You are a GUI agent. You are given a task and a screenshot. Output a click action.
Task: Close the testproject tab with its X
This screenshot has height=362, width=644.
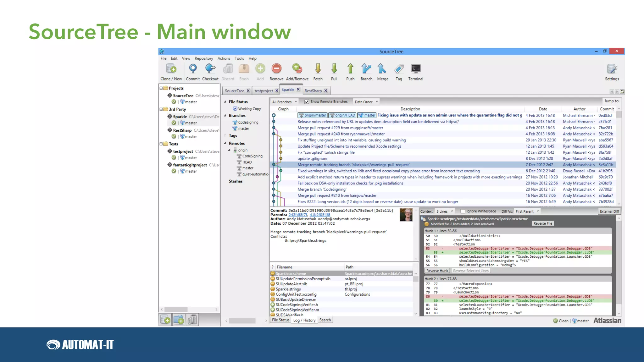277,90
